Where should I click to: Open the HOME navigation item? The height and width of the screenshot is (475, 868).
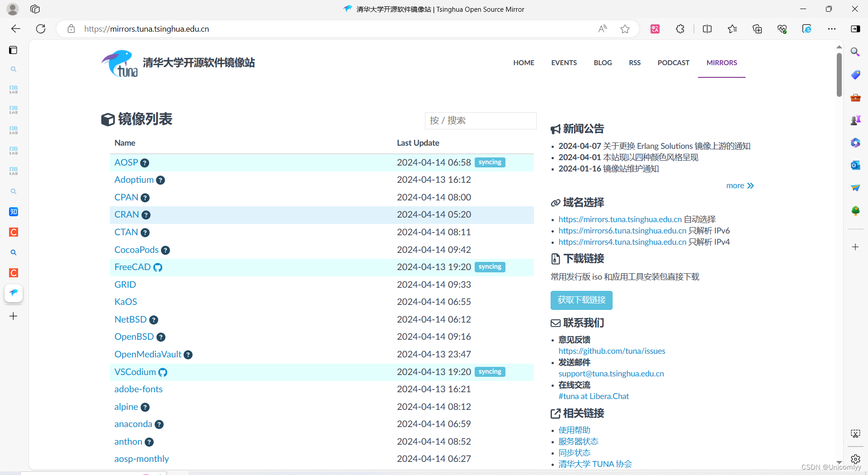click(x=524, y=63)
